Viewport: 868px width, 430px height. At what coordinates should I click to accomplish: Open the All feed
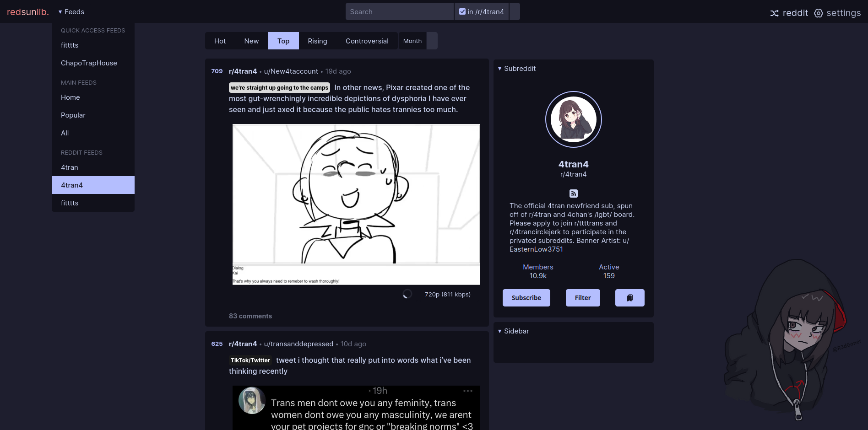click(93, 133)
